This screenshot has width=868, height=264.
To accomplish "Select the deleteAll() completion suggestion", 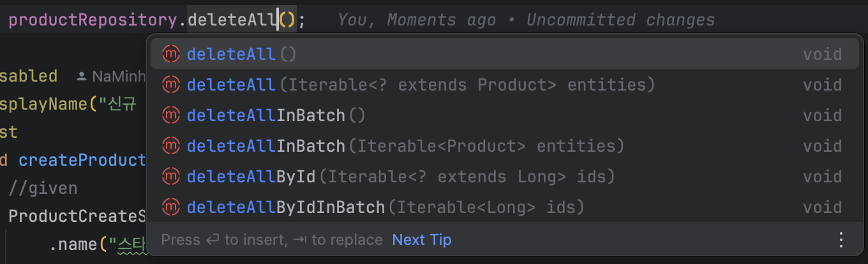I will [504, 54].
